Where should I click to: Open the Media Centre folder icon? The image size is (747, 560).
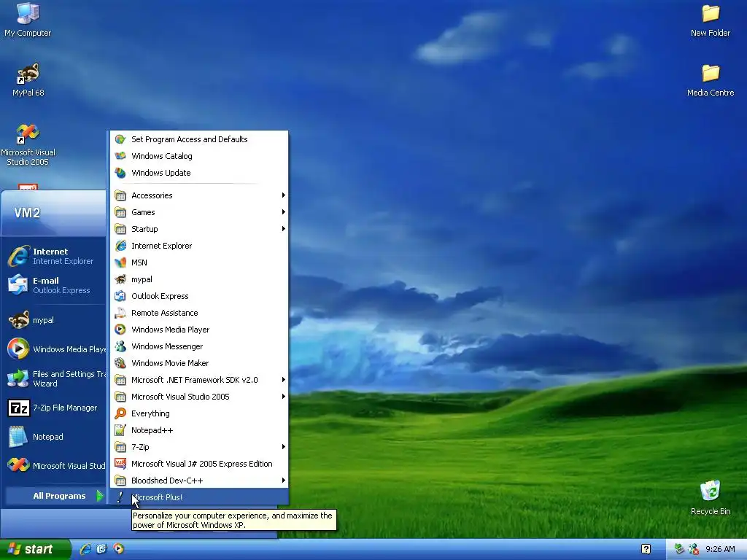coord(711,80)
